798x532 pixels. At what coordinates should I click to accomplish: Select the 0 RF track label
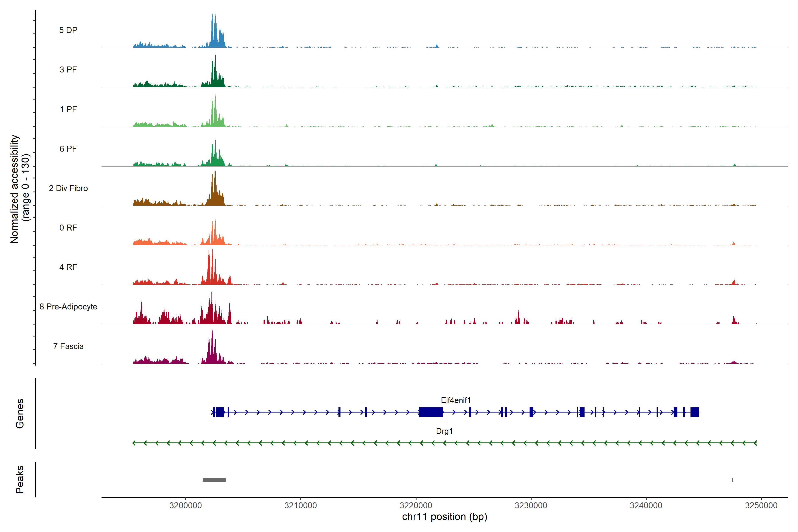(68, 228)
